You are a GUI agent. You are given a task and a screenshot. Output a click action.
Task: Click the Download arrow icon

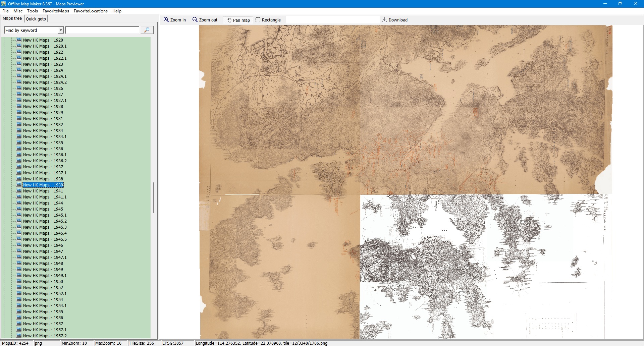pos(385,20)
